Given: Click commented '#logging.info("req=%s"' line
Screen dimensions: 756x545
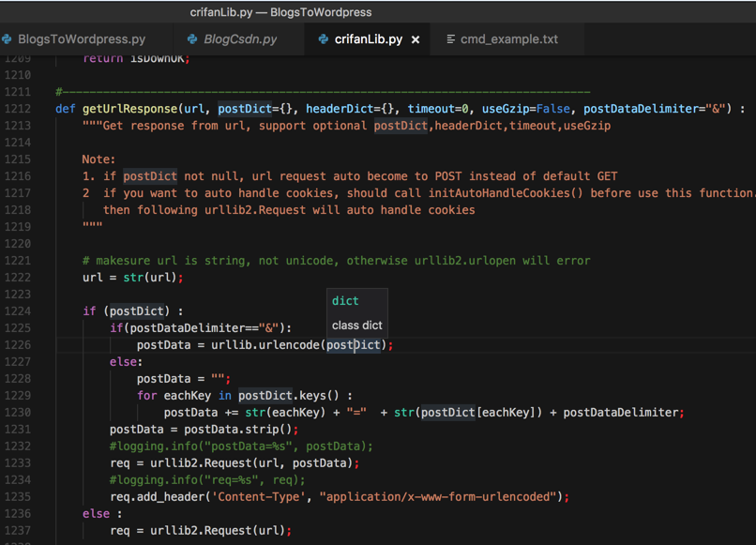Looking at the screenshot, I should click(x=207, y=480).
